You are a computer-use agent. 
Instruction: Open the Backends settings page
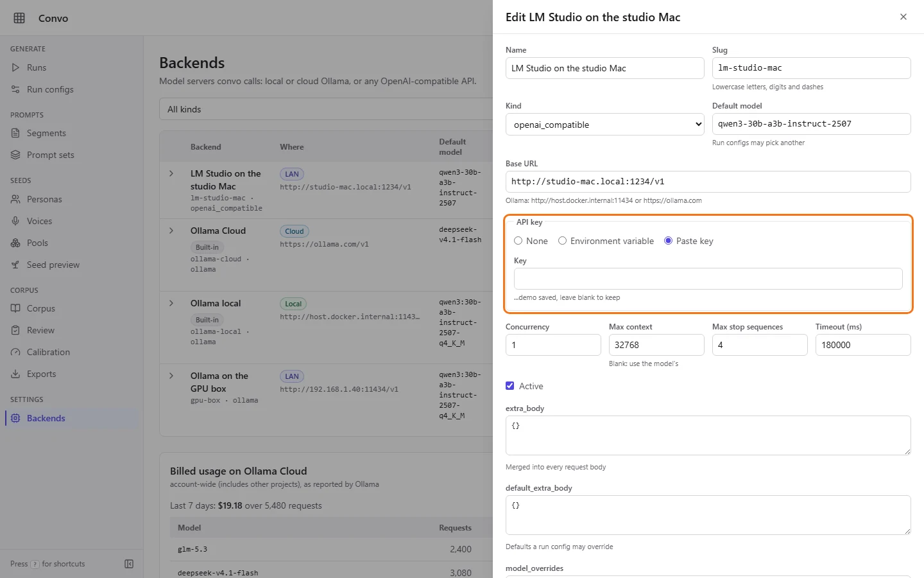click(72, 418)
